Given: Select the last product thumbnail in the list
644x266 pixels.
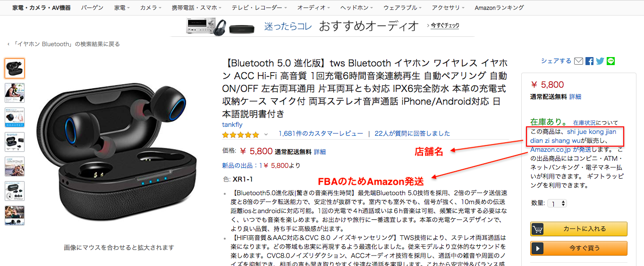Looking at the screenshot, I should (x=15, y=216).
